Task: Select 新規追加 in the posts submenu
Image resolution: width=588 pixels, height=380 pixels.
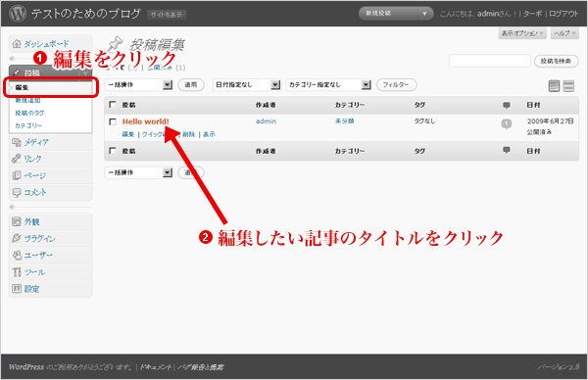Action: [27, 100]
